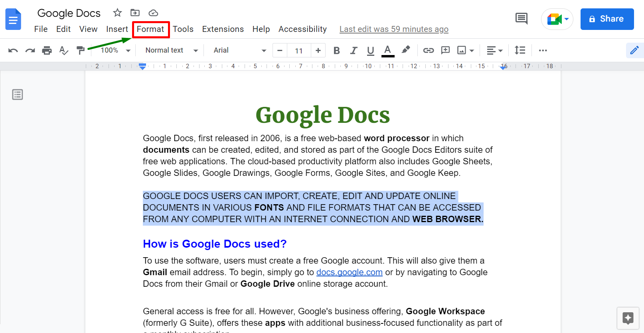The image size is (644, 333).
Task: Open the View menu
Action: [x=88, y=29]
